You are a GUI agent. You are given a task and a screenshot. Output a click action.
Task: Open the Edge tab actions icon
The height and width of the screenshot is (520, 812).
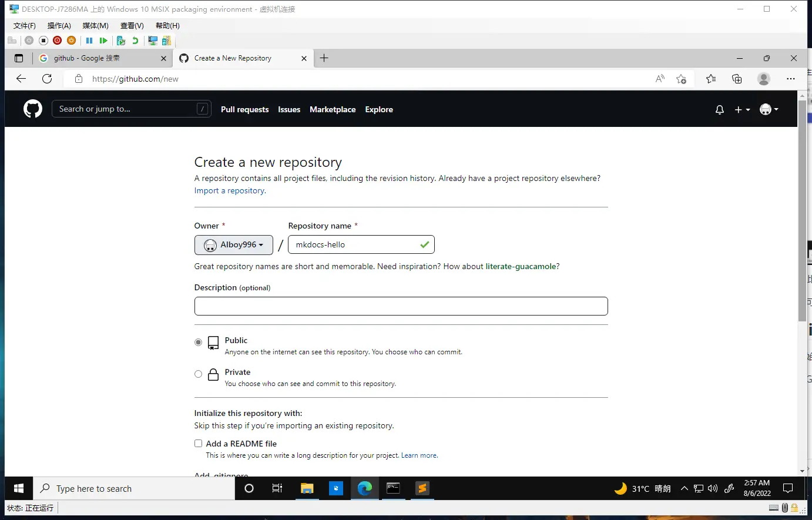pyautogui.click(x=19, y=58)
